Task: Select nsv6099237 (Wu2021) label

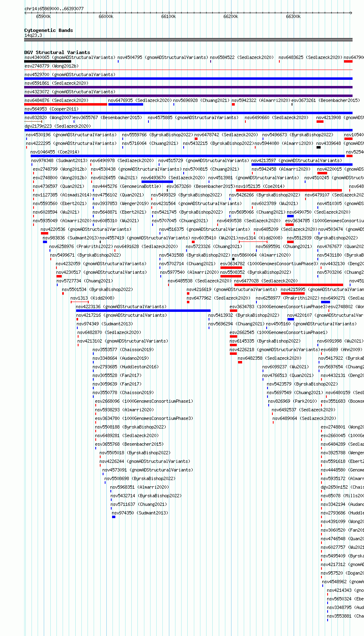Action: (286, 367)
